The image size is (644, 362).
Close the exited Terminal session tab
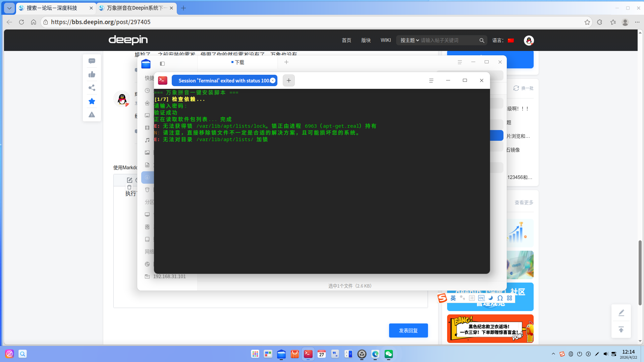(273, 80)
